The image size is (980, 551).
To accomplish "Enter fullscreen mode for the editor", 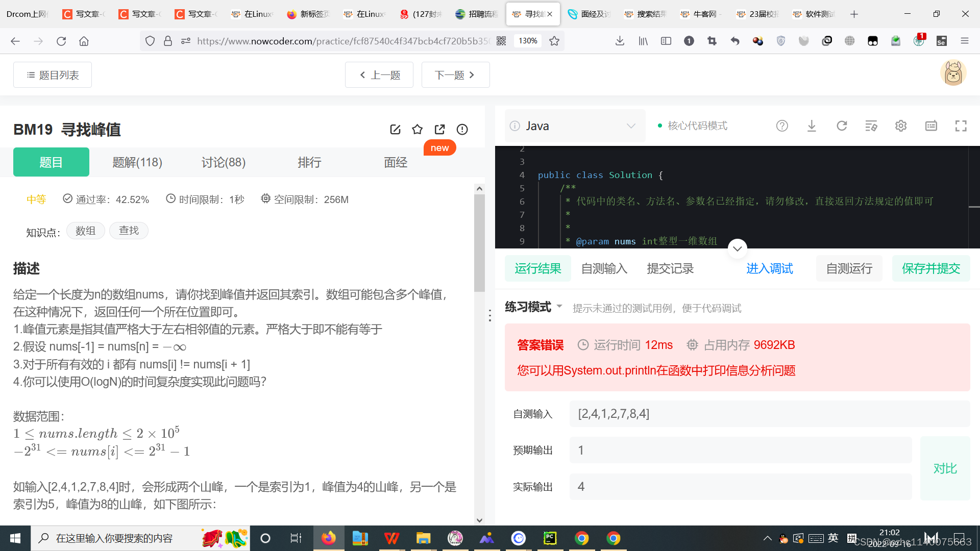I will pos(961,126).
